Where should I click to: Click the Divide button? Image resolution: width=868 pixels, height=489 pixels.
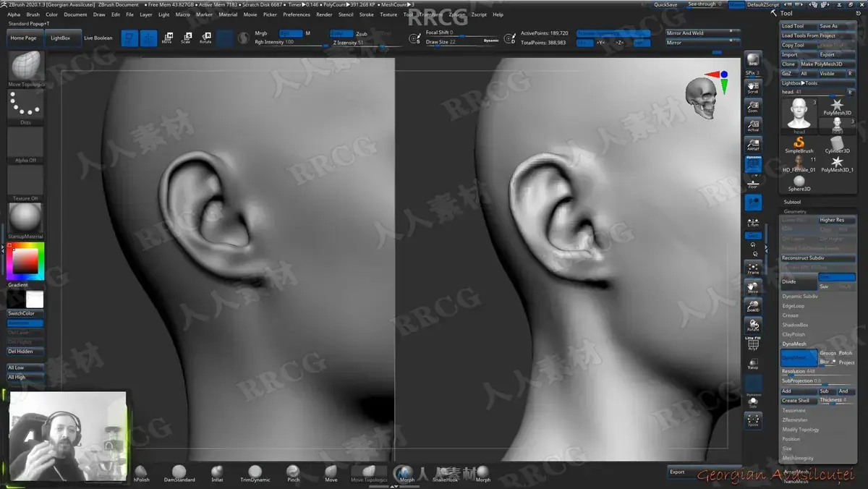point(799,281)
